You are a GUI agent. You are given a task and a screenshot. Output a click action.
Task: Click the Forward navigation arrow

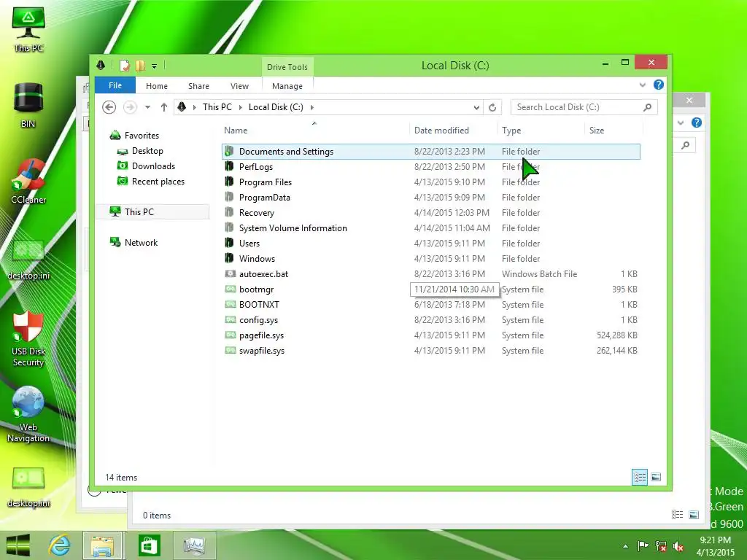[130, 107]
